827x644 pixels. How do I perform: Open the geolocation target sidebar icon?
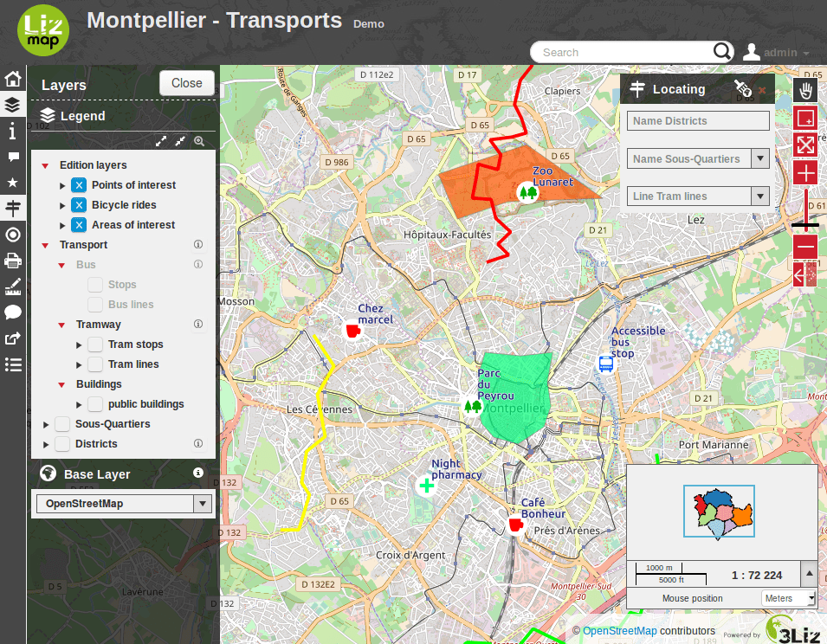click(13, 235)
